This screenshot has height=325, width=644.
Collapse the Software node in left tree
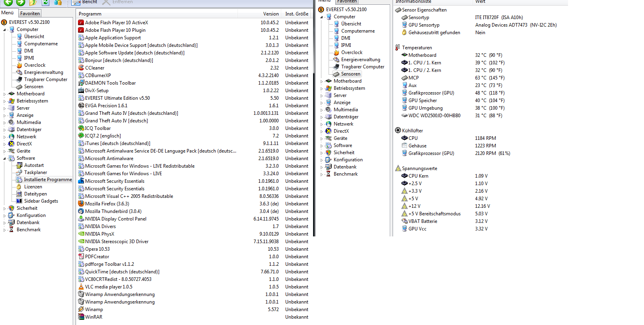click(4, 158)
